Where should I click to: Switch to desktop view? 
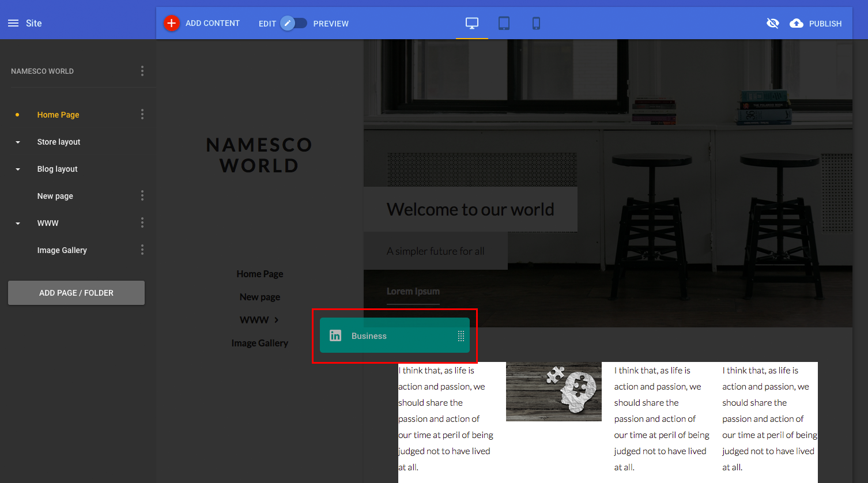click(x=472, y=23)
